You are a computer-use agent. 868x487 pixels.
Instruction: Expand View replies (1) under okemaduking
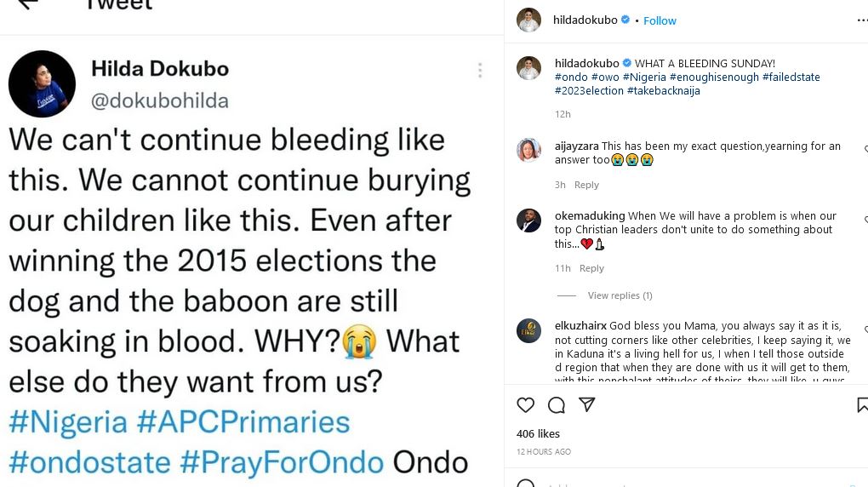point(620,295)
